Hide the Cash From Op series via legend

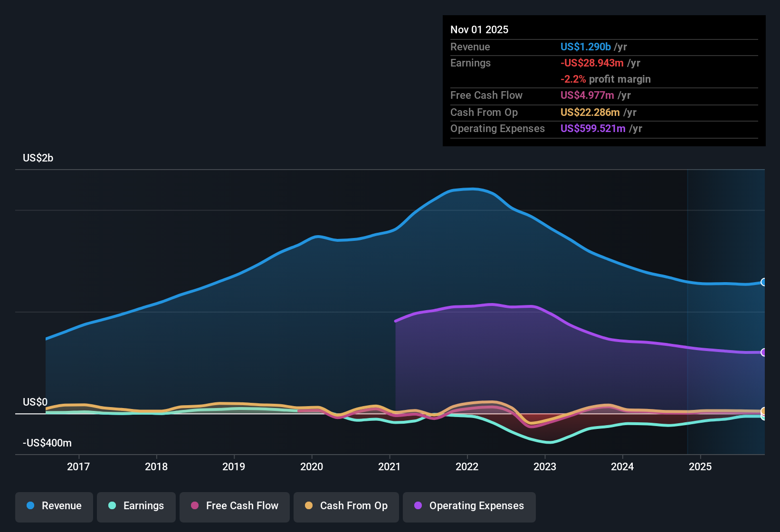pyautogui.click(x=346, y=506)
